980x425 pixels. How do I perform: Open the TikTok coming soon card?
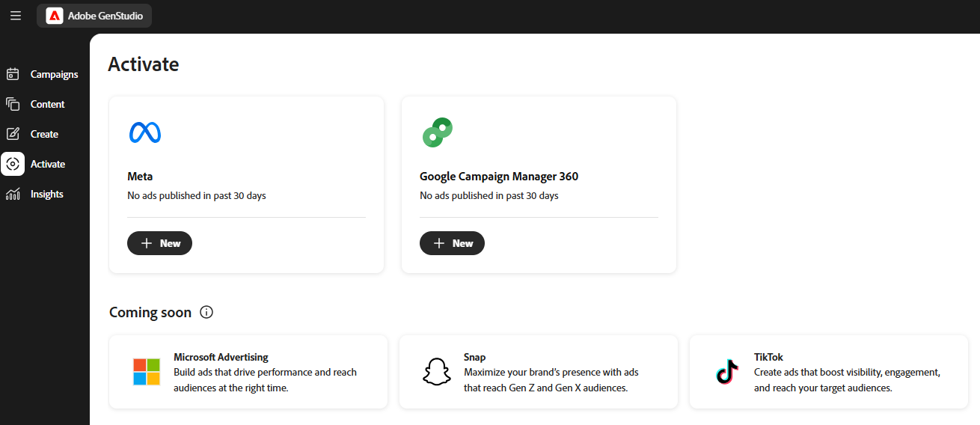(x=828, y=372)
